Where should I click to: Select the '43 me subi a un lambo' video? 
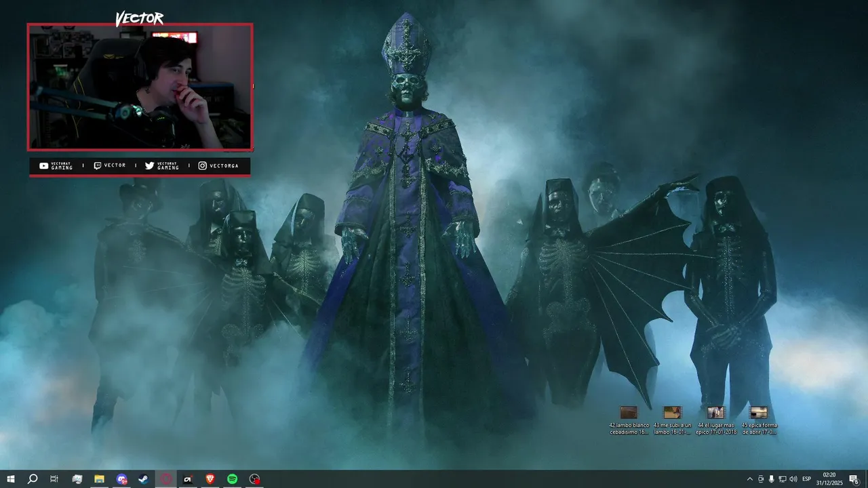[x=672, y=420]
